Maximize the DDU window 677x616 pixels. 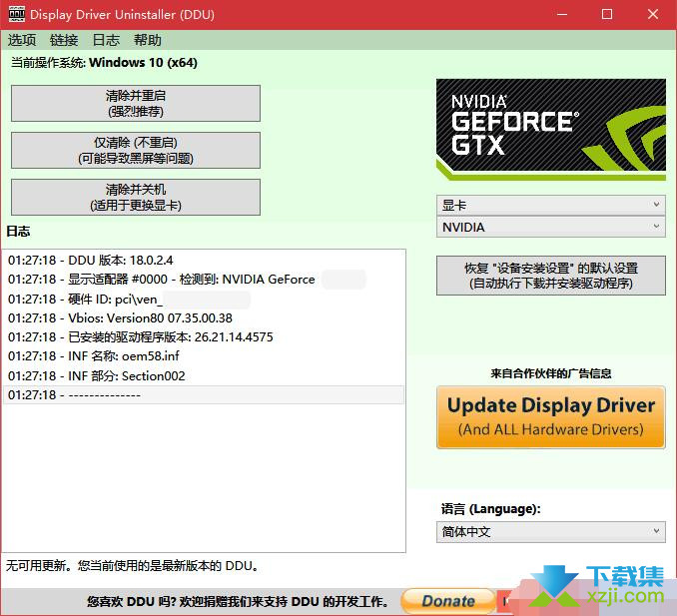click(607, 14)
